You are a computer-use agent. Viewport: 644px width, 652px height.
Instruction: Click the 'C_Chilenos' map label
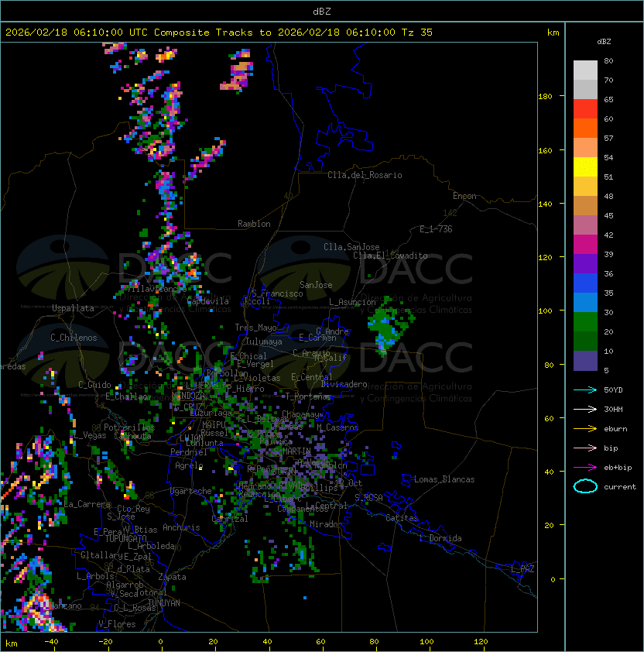click(74, 338)
